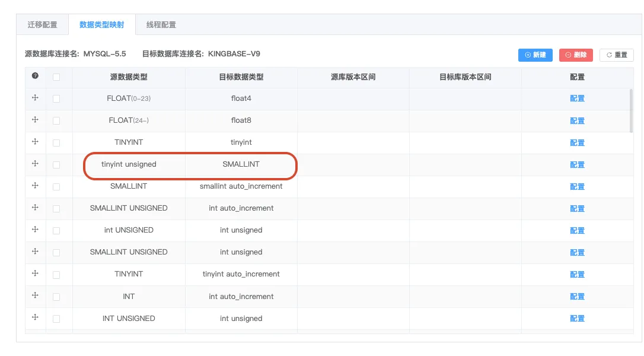Click 配置 for SMALLINT UNSIGNED to int auto_increment row
The image size is (644, 356).
pos(577,208)
